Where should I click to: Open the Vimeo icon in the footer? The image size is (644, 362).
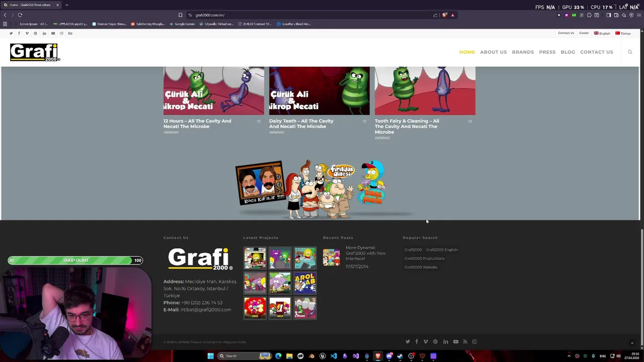pos(426,342)
